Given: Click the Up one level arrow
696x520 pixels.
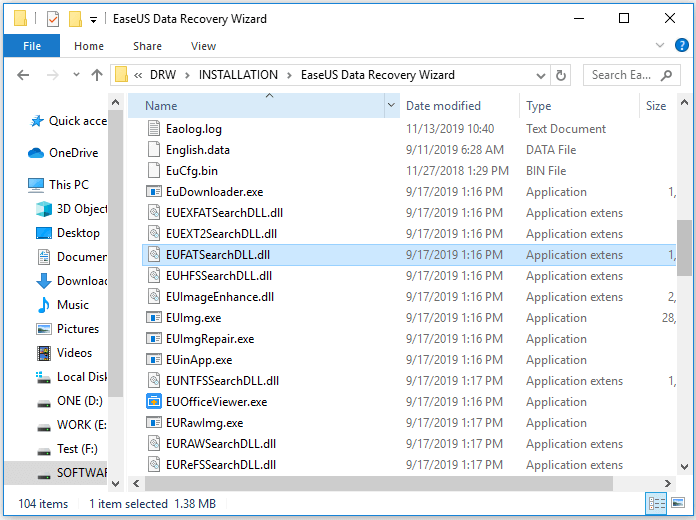Looking at the screenshot, I should [x=97, y=75].
